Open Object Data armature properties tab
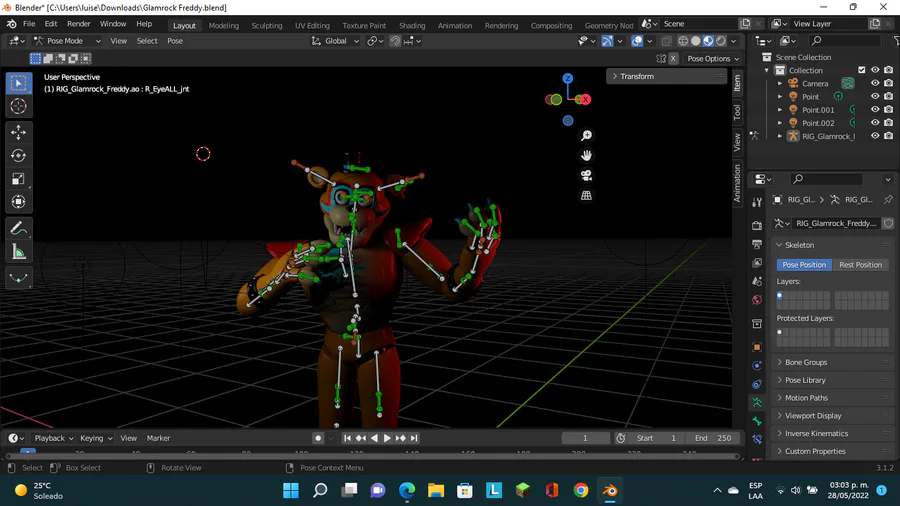The image size is (900, 506). [x=757, y=403]
